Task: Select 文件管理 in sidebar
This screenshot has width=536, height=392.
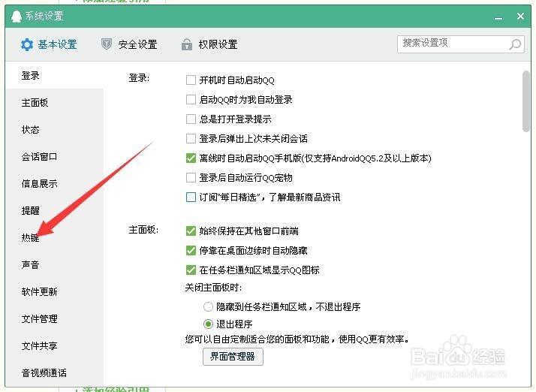Action: (39, 319)
